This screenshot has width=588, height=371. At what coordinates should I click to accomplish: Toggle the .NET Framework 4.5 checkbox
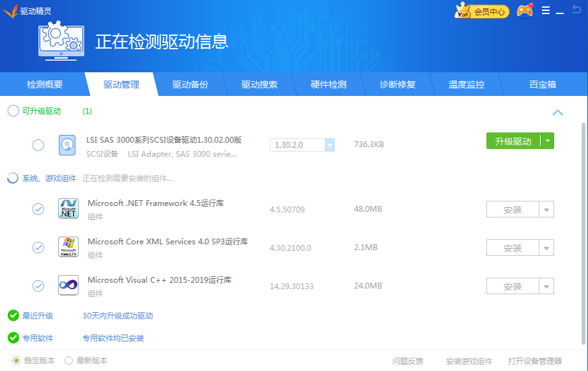click(38, 209)
